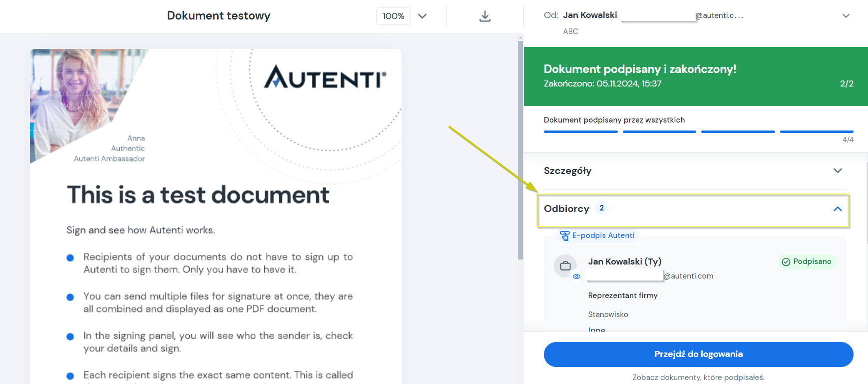Image resolution: width=868 pixels, height=384 pixels.
Task: Click the 'Dokument podpisany i zakończony!' banner heading
Action: click(640, 69)
